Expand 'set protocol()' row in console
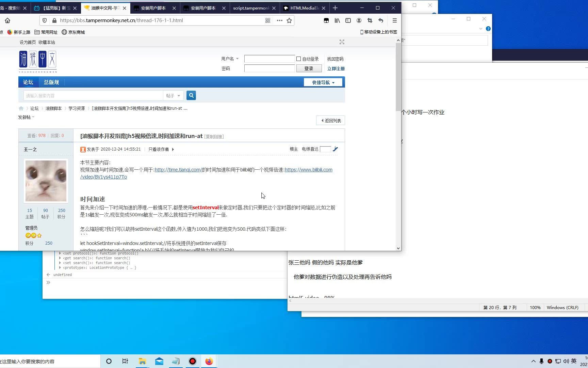 60,253
